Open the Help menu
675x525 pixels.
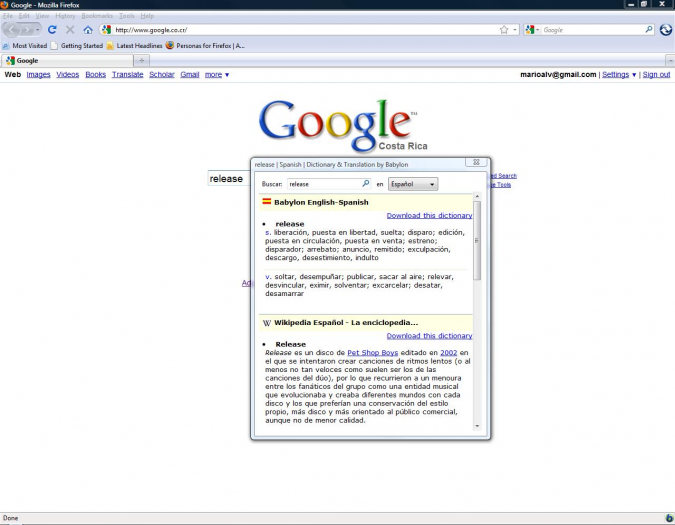pyautogui.click(x=147, y=16)
